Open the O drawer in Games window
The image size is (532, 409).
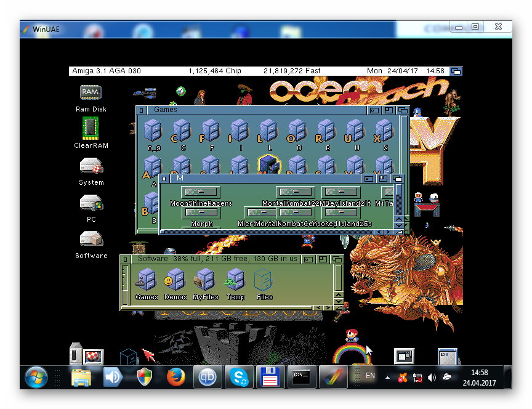click(297, 131)
